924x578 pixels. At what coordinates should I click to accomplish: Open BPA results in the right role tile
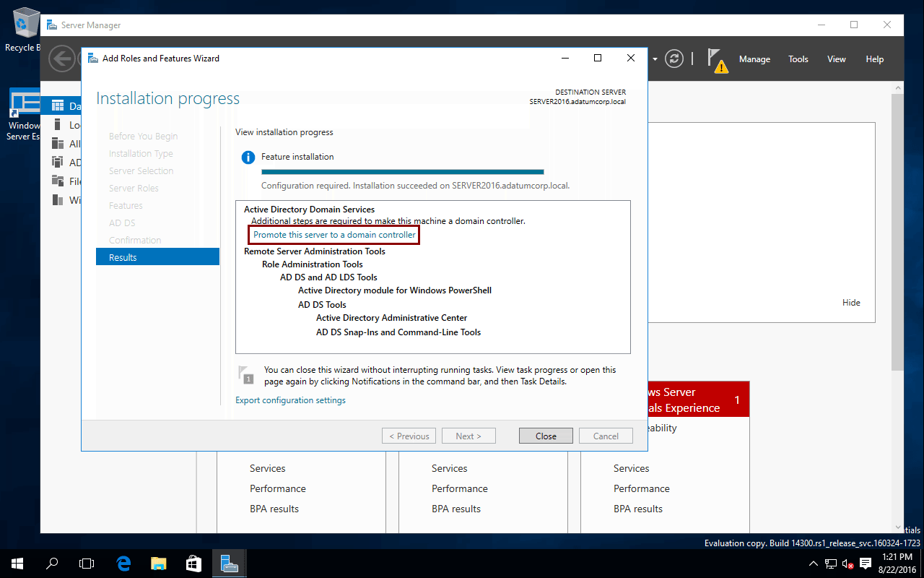pos(638,509)
